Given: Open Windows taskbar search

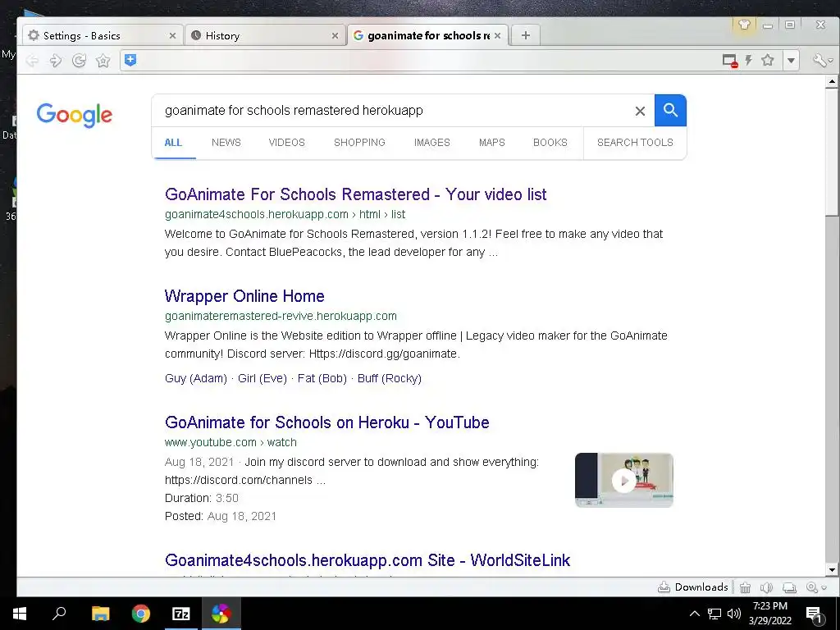Looking at the screenshot, I should point(59,614).
